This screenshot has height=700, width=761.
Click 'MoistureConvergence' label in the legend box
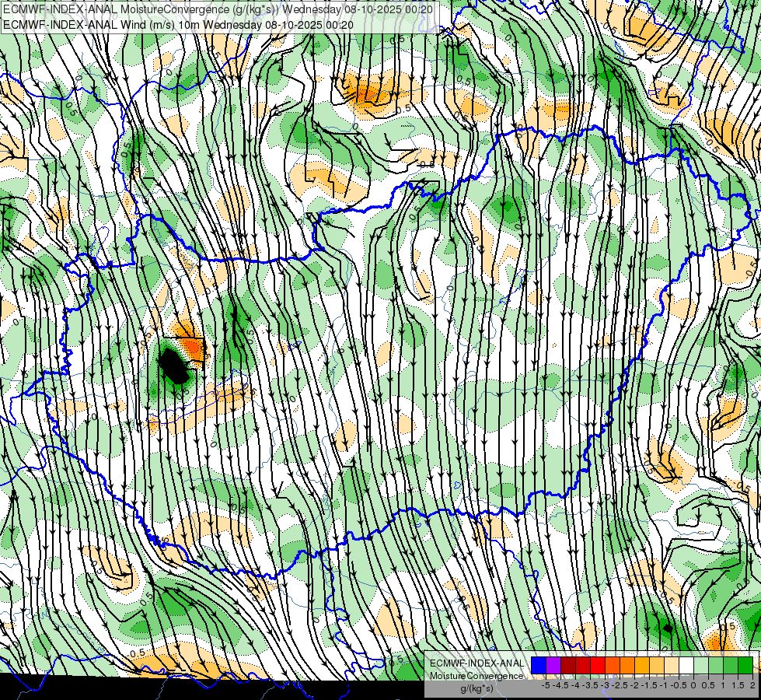pyautogui.click(x=476, y=676)
